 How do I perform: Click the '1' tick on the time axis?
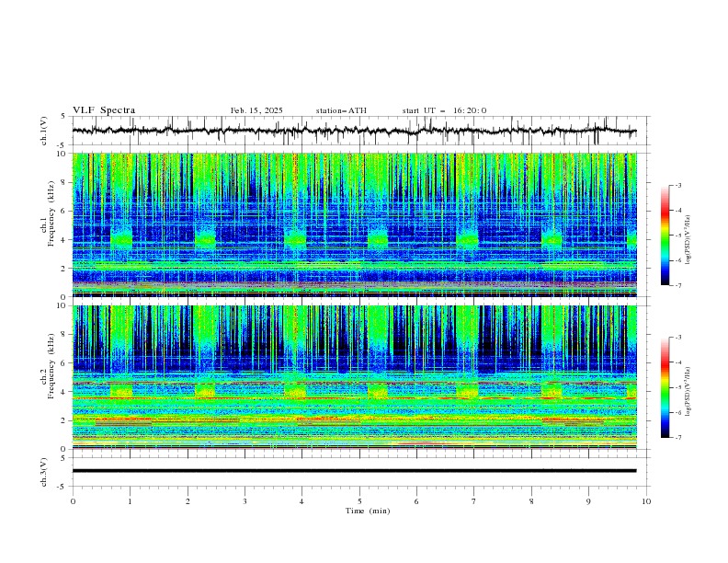pos(130,501)
